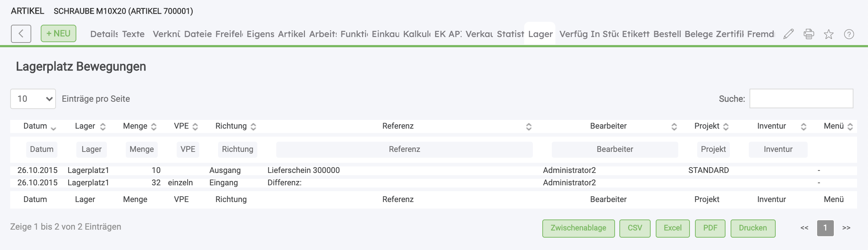The height and width of the screenshot is (250, 868).
Task: Sort by Projekt column header
Action: click(726, 126)
